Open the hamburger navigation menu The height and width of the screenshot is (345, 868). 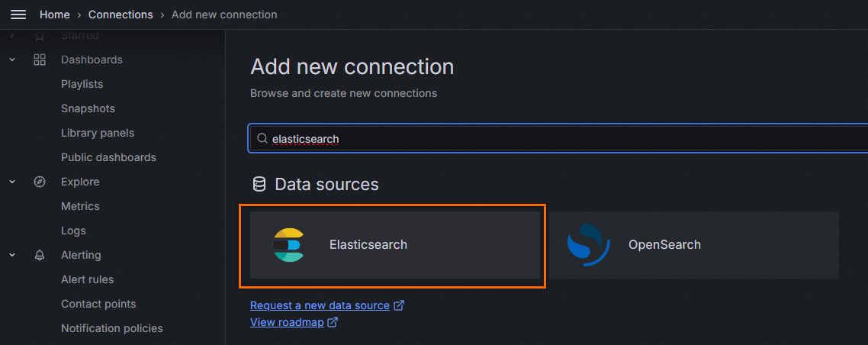click(x=18, y=15)
